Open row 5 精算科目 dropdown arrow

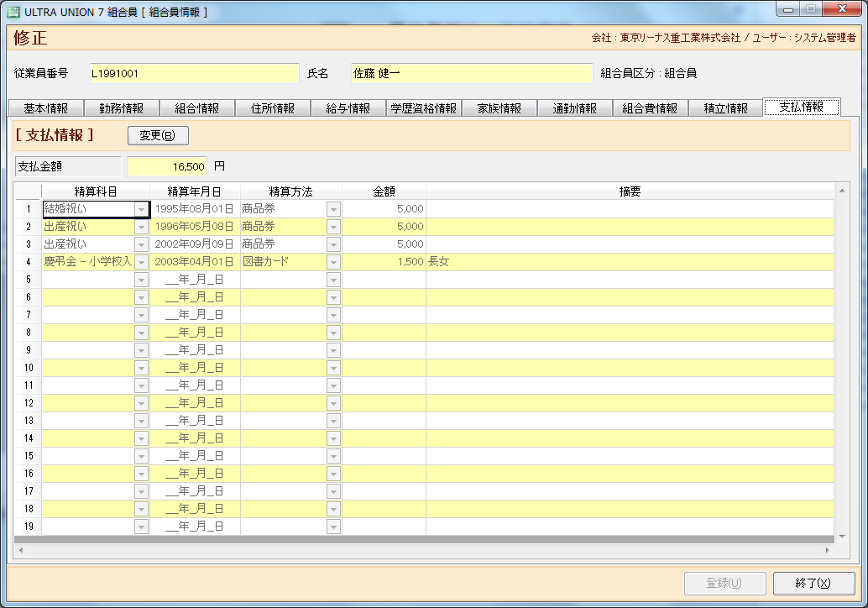[x=141, y=280]
